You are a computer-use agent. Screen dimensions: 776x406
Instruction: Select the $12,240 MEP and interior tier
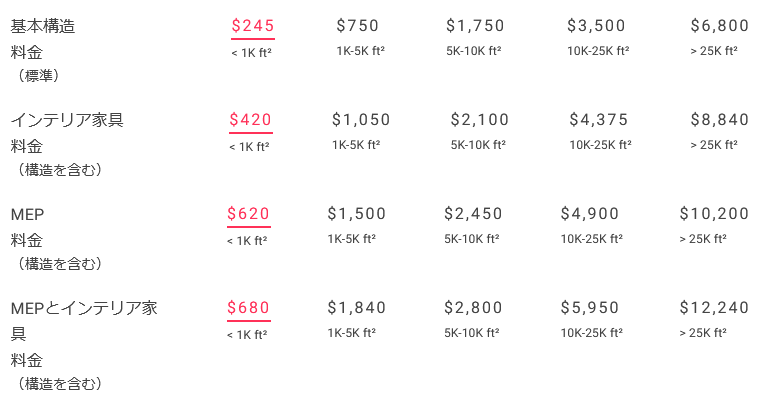[714, 308]
